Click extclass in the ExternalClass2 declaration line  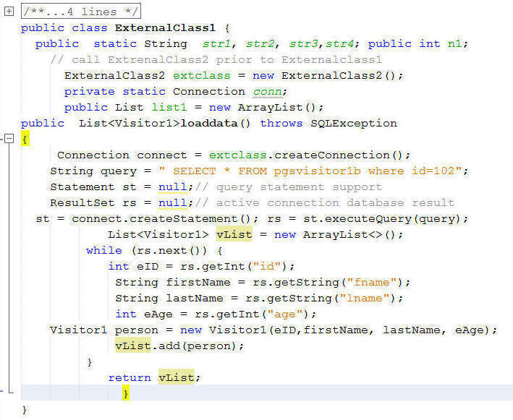point(202,75)
